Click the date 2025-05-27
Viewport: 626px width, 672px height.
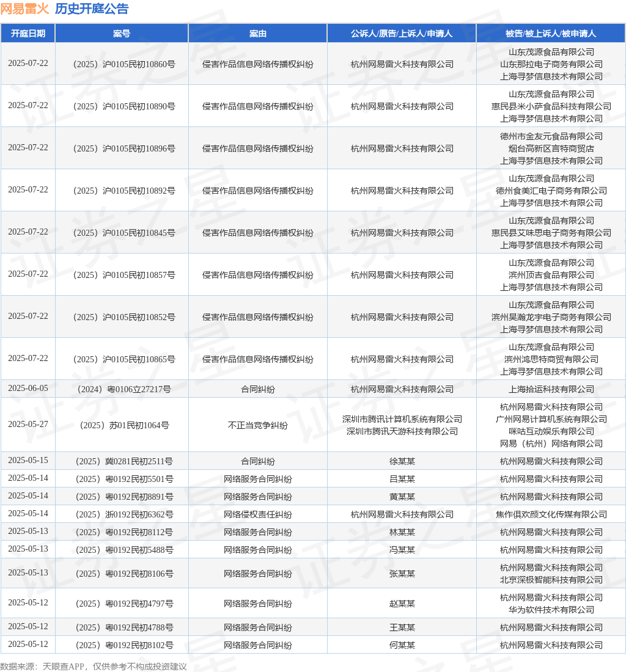[x=28, y=425]
